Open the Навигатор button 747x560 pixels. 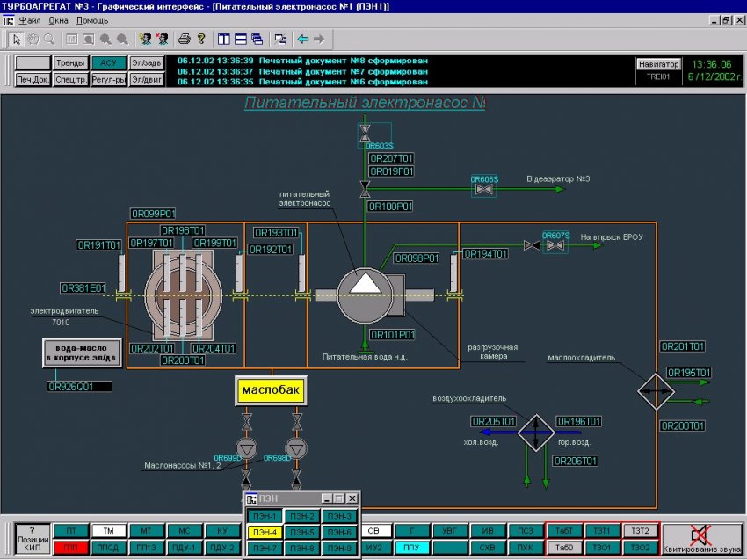(658, 64)
